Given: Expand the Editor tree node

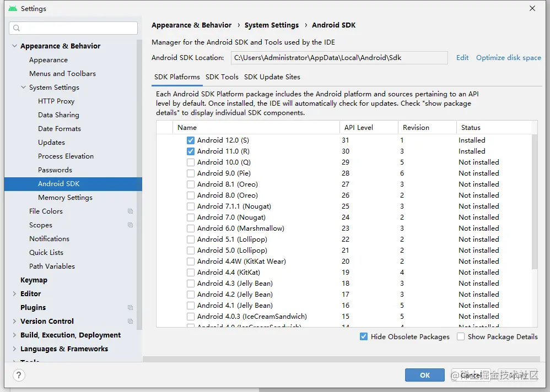Looking at the screenshot, I should coord(14,293).
